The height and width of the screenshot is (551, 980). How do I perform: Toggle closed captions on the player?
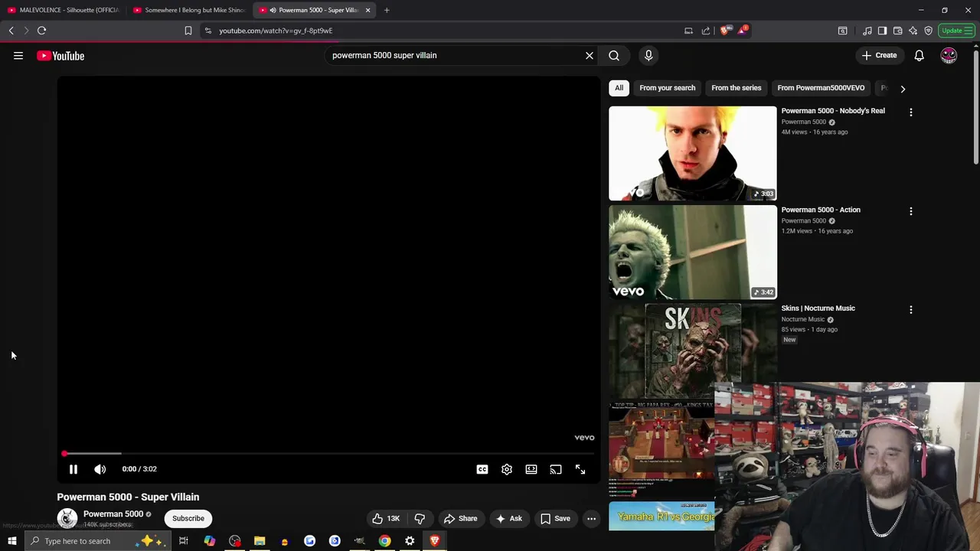pos(482,469)
